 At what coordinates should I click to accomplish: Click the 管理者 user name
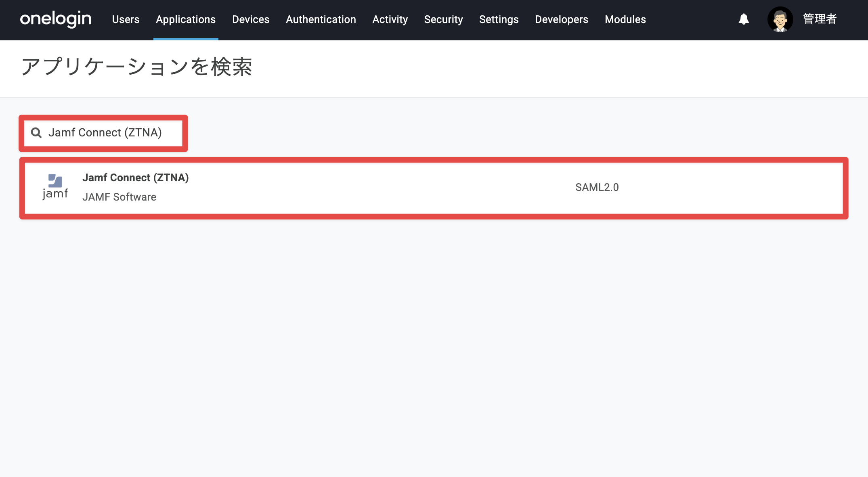[820, 19]
